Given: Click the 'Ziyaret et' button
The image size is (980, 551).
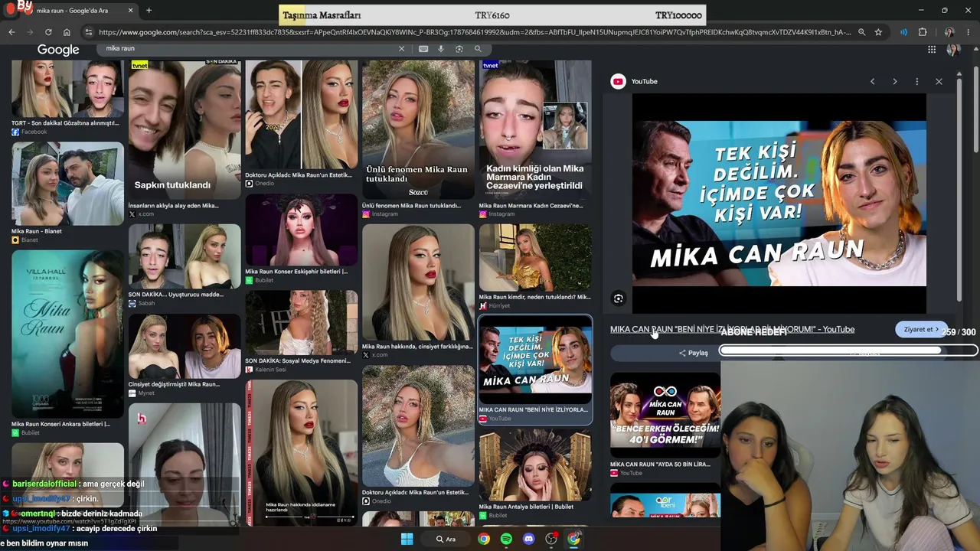Looking at the screenshot, I should 921,330.
